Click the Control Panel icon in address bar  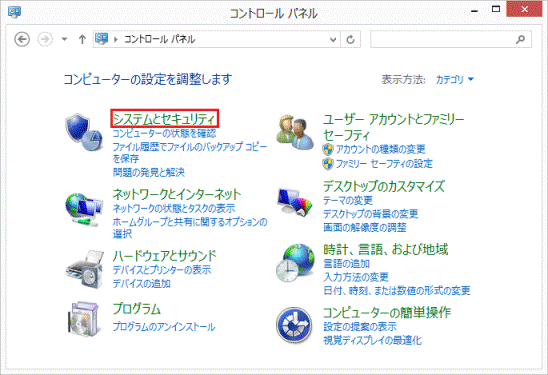click(x=102, y=39)
